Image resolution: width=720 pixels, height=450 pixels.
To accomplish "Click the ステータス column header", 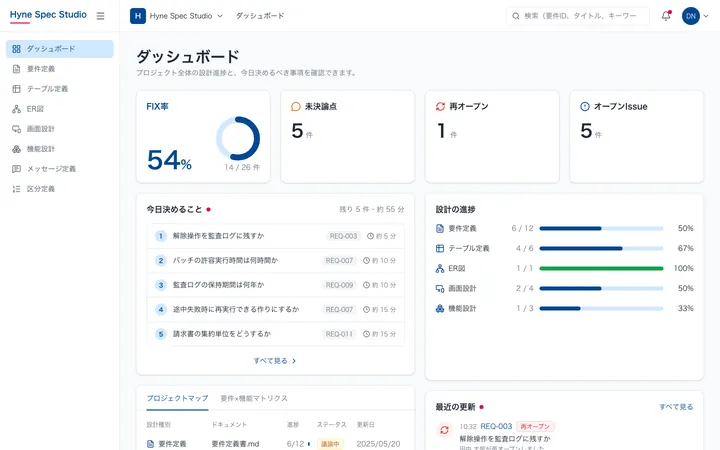I will pos(332,425).
